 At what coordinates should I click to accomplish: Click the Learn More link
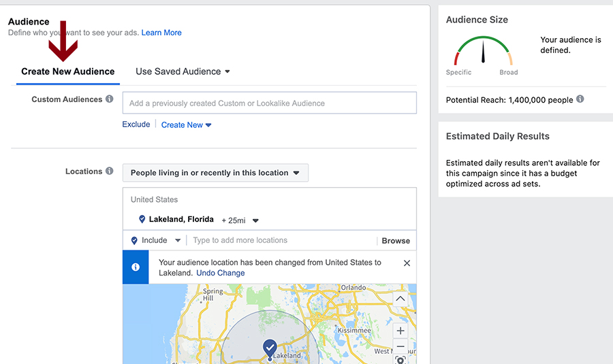click(161, 33)
